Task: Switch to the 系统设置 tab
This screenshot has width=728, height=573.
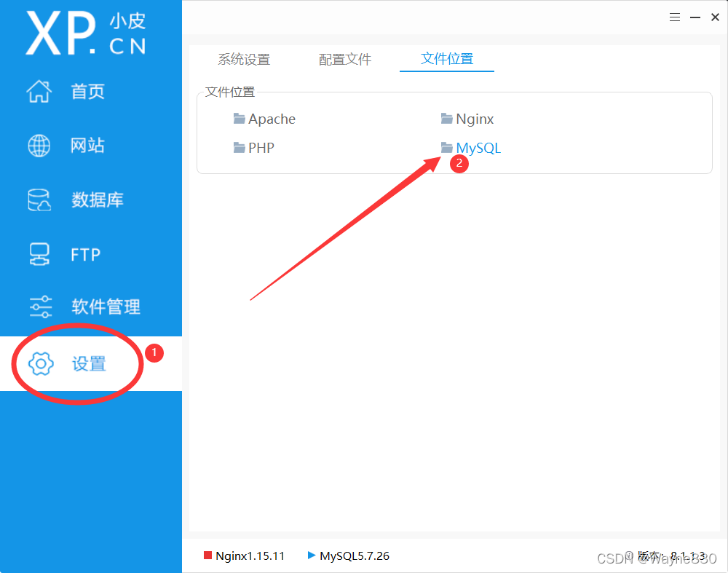Action: tap(244, 60)
